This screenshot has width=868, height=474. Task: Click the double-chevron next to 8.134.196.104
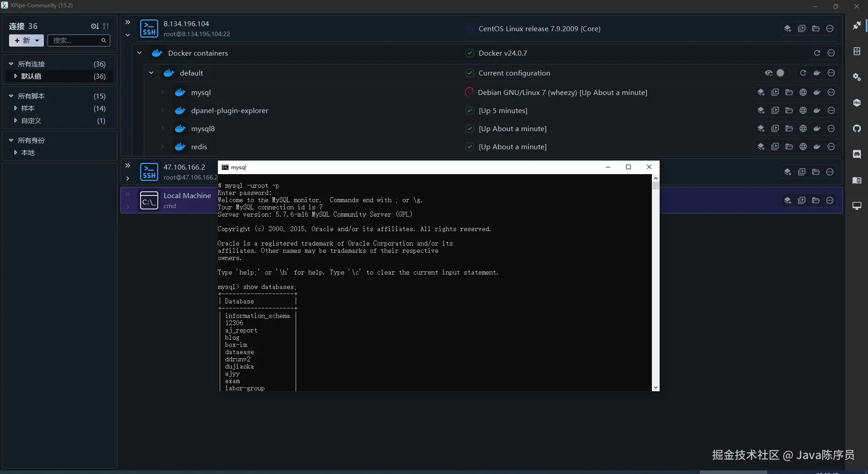128,22
